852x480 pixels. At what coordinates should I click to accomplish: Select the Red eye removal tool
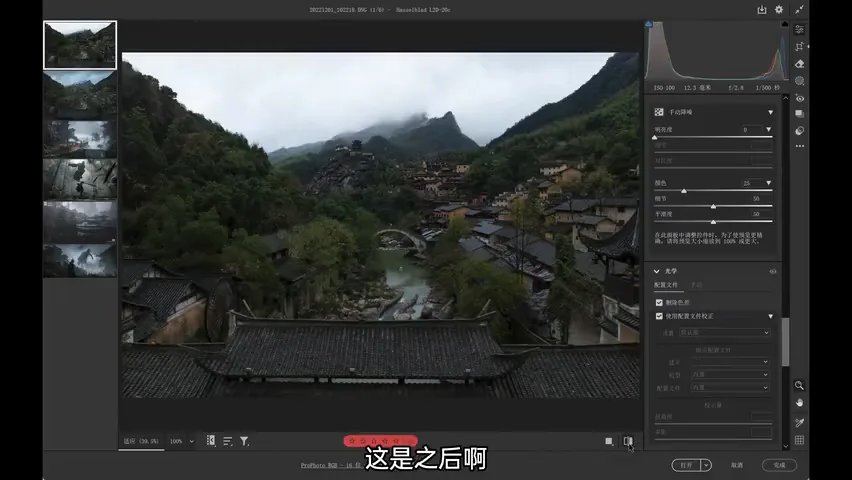point(799,98)
